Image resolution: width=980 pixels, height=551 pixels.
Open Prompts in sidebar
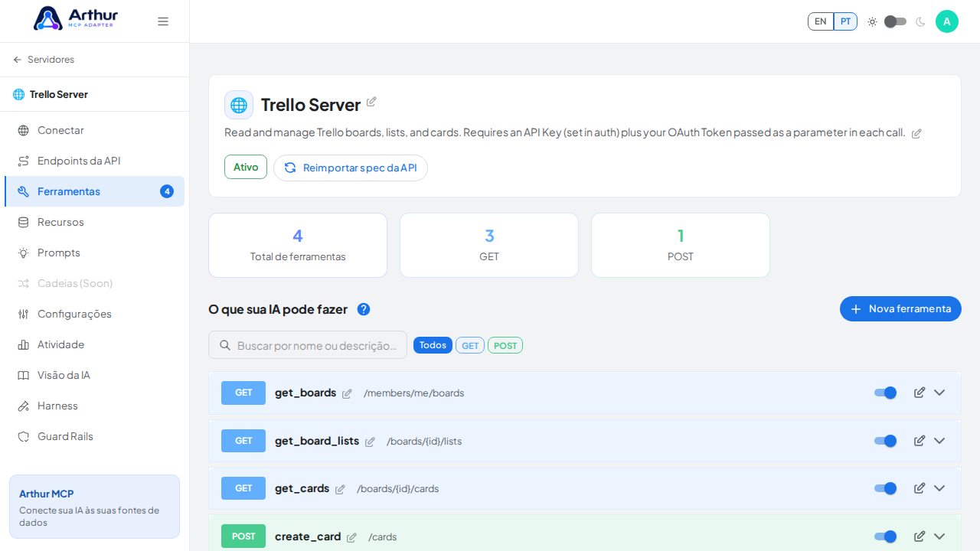pyautogui.click(x=94, y=253)
